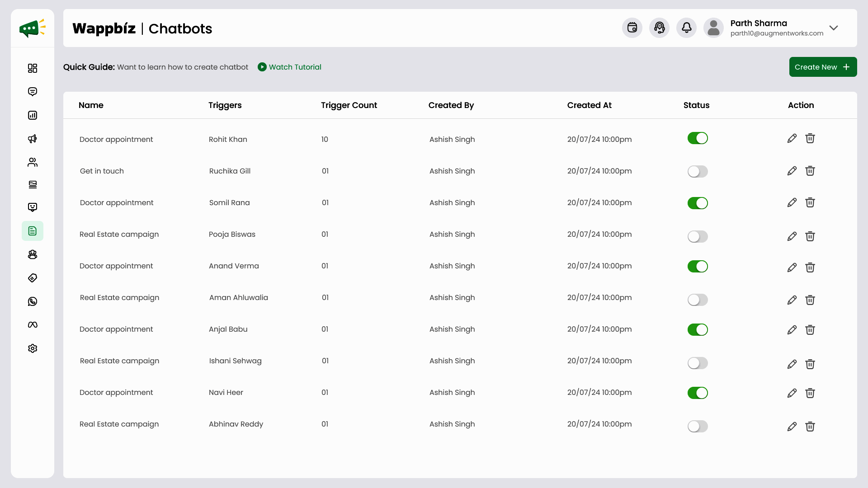Screen dimensions: 868x488
Task: Click the Parth Sharma profile avatar
Action: point(713,28)
